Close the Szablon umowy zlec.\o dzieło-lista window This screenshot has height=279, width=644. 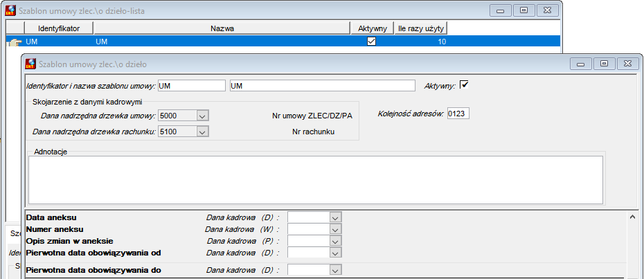coord(547,10)
